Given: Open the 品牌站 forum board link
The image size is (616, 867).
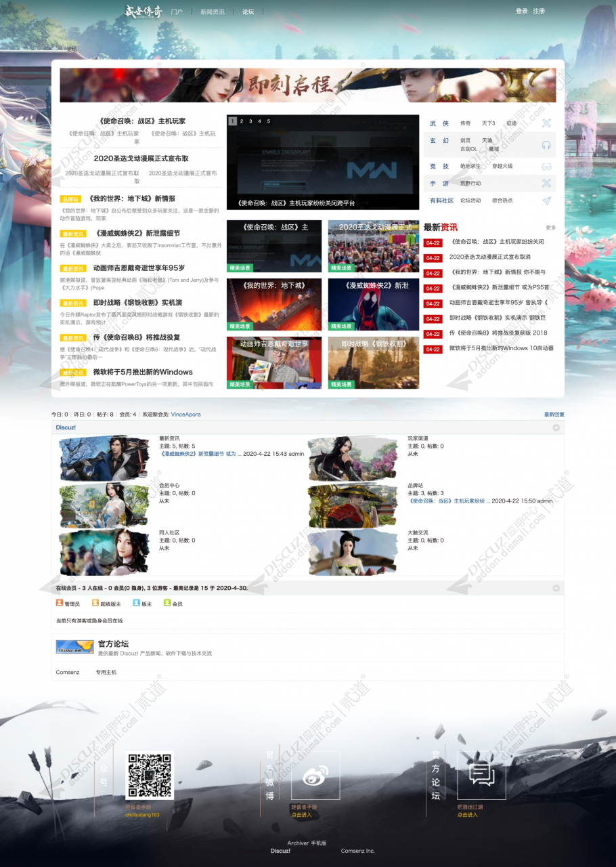Looking at the screenshot, I should (416, 486).
